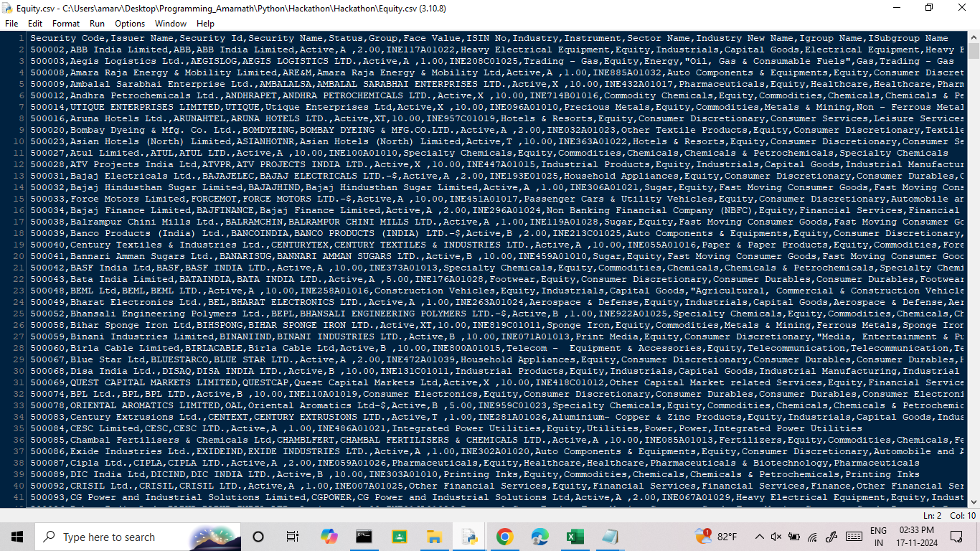Check the battery tray icon
Viewport: 980px width, 551px height.
point(794,537)
